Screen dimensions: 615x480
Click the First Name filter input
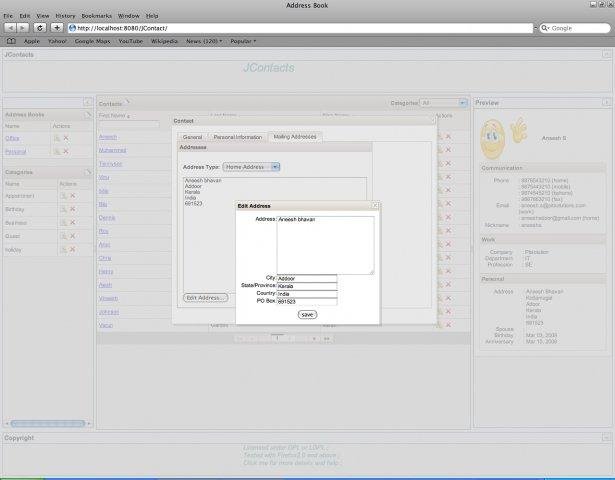(129, 125)
